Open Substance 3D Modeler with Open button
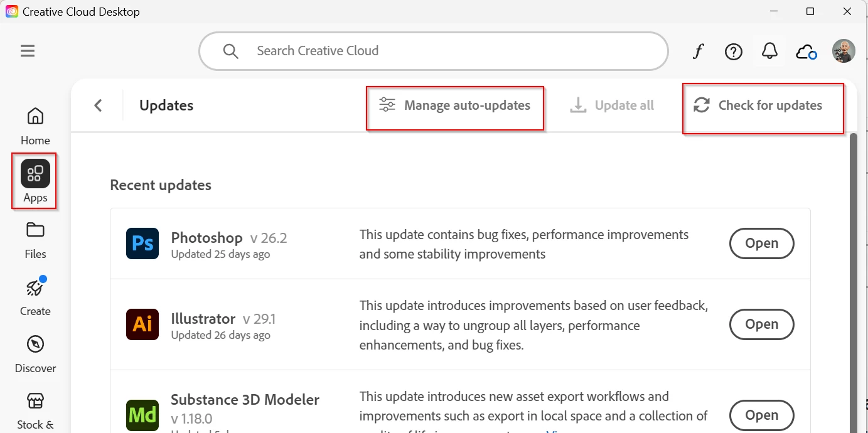Image resolution: width=868 pixels, height=433 pixels. click(x=762, y=415)
